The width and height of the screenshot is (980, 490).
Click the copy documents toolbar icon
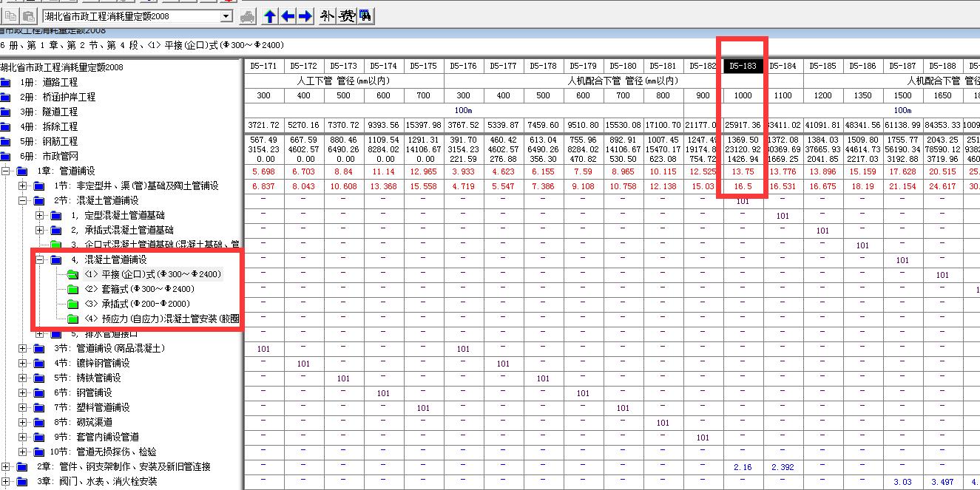[x=11, y=16]
